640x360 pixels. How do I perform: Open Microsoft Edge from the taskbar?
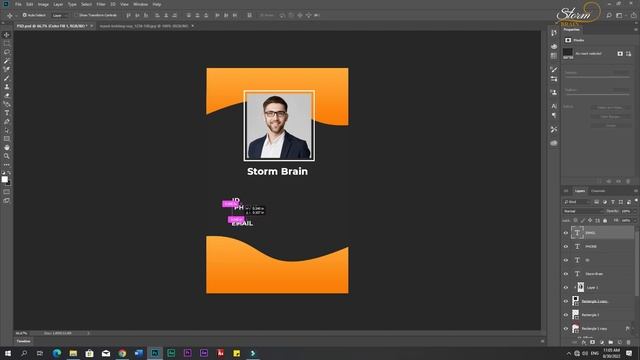pyautogui.click(x=57, y=353)
